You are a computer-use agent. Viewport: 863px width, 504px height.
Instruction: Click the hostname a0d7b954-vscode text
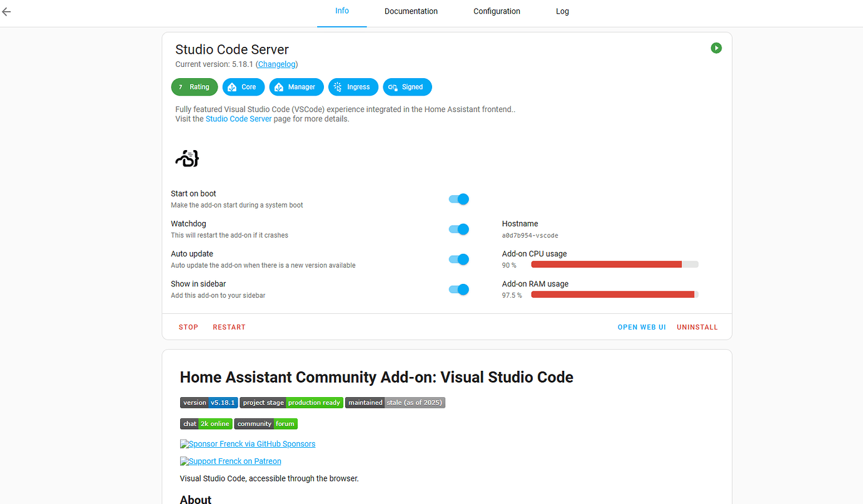coord(530,236)
